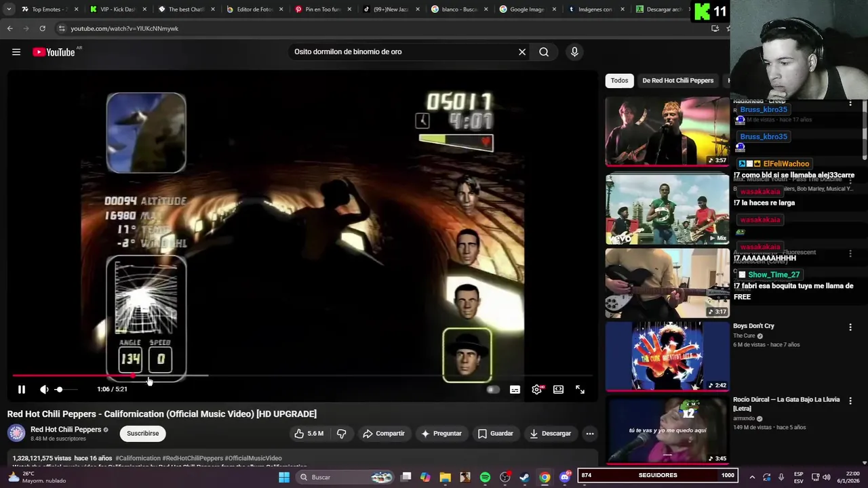Open options menu for Rocío Dúrcal video

click(x=850, y=401)
